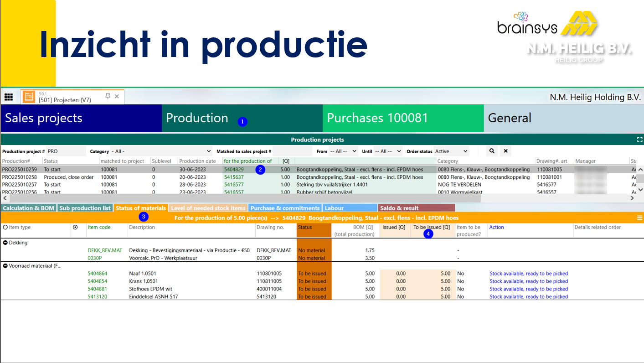Open hamburger menu in orange materials bar
The image size is (644, 363).
[639, 218]
